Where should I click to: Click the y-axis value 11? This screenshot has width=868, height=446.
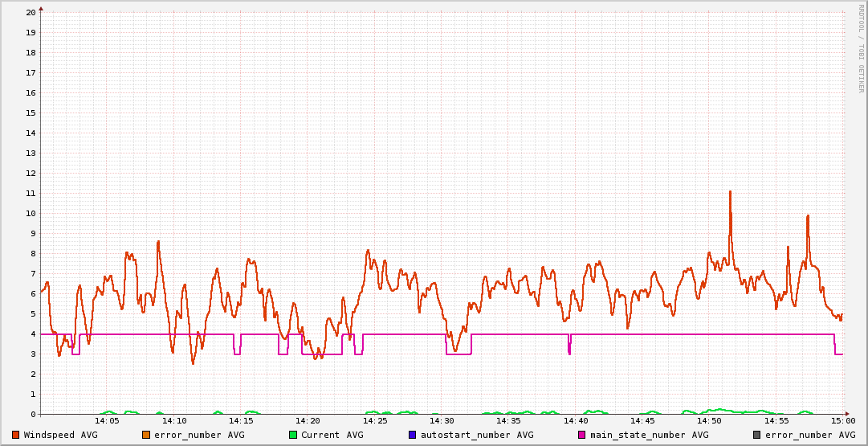click(31, 194)
